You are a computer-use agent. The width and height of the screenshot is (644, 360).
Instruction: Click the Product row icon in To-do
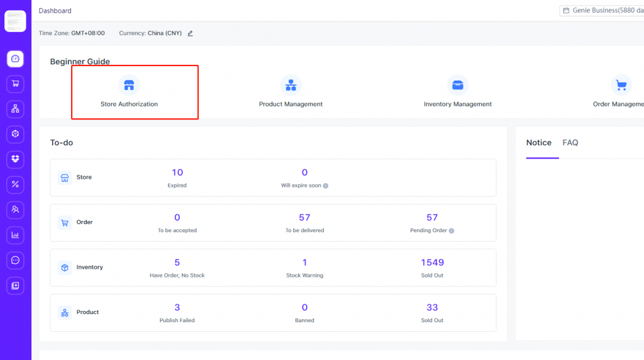(x=65, y=313)
